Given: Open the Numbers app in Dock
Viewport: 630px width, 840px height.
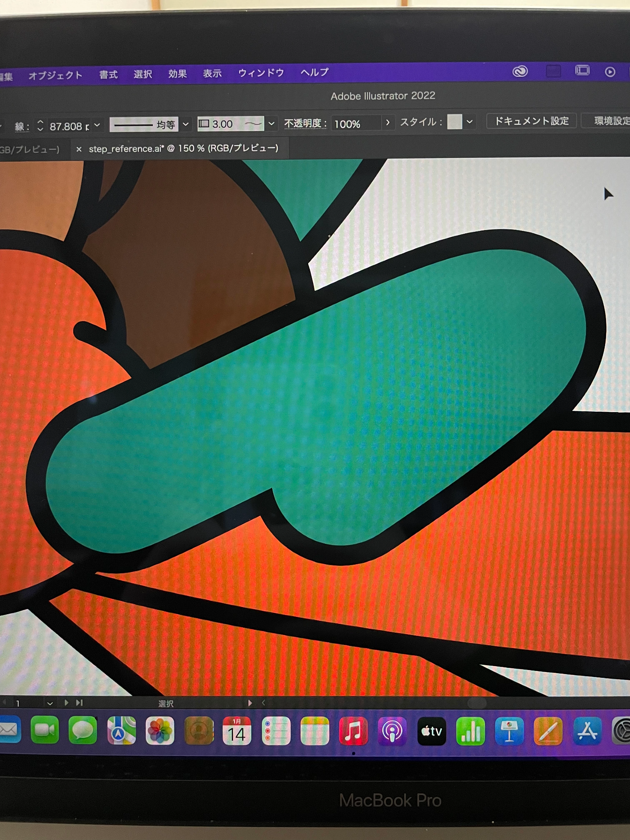Looking at the screenshot, I should (470, 731).
